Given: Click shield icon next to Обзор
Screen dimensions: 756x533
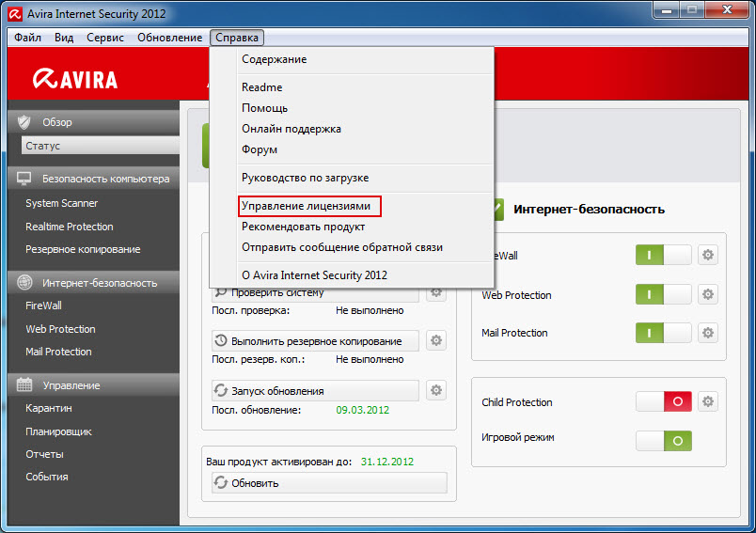Looking at the screenshot, I should [x=24, y=122].
